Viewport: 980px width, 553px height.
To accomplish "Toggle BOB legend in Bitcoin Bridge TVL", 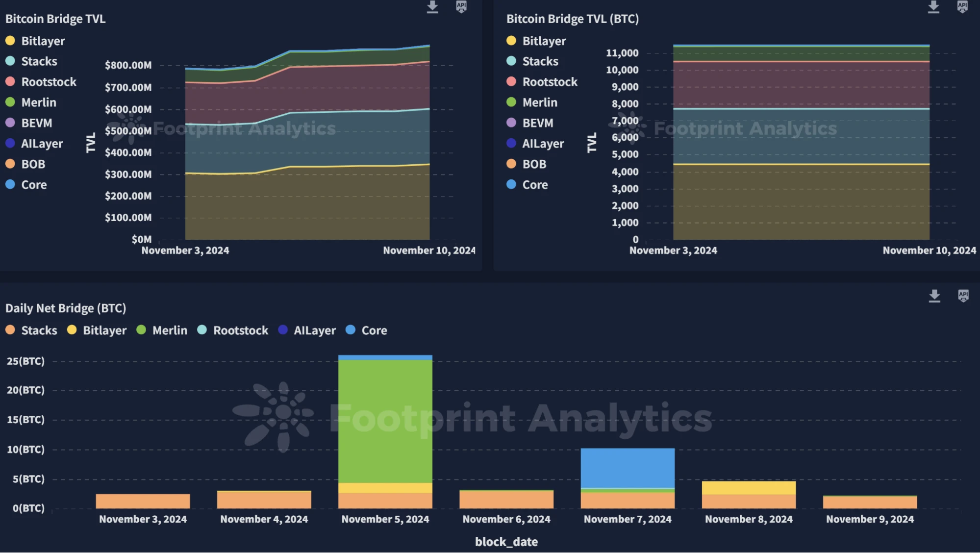I will tap(25, 164).
